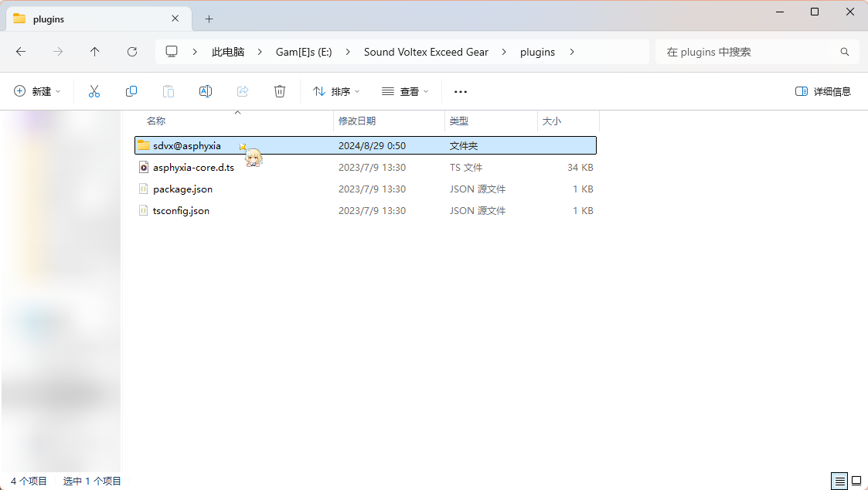Expand chevron after plugins in address bar
The height and width of the screenshot is (490, 868).
click(572, 52)
